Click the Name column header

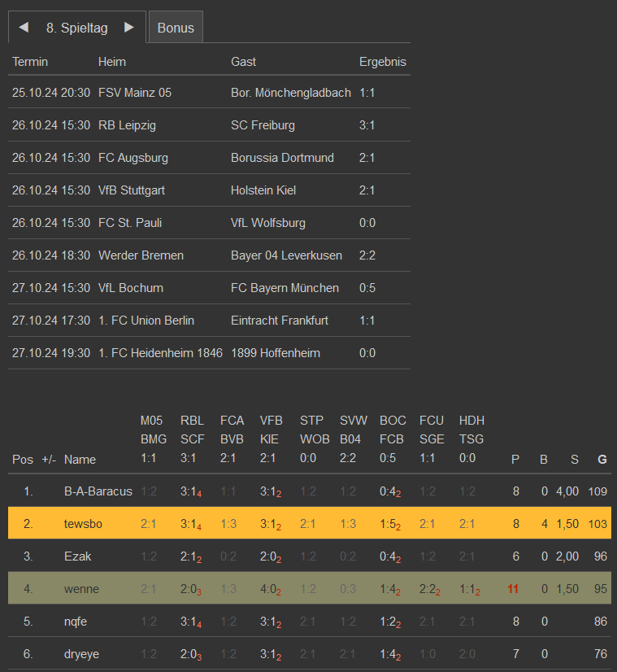click(80, 460)
